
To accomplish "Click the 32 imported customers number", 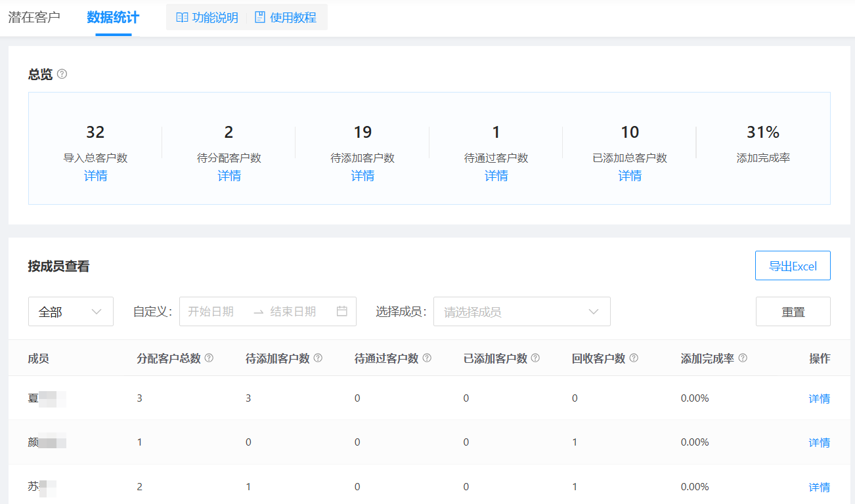I will (95, 132).
